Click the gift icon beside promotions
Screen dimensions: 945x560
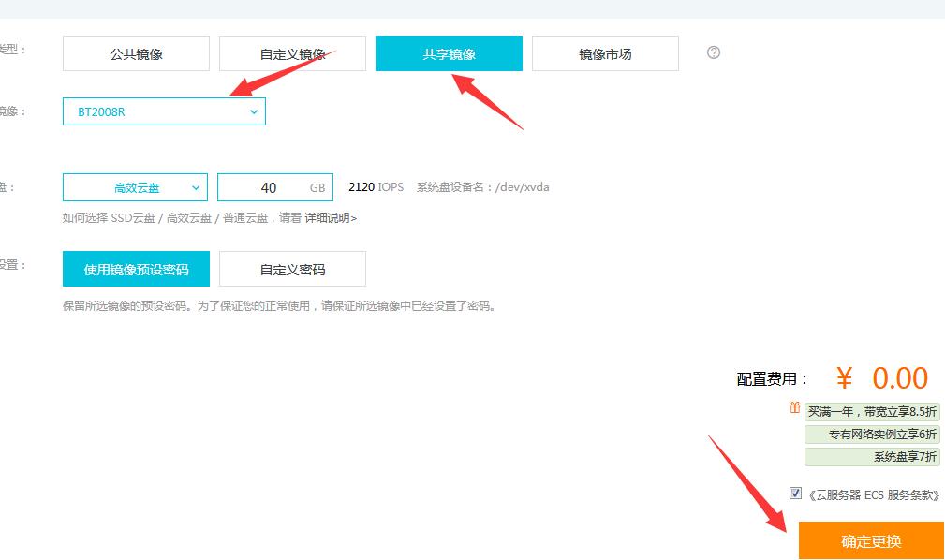[x=794, y=408]
